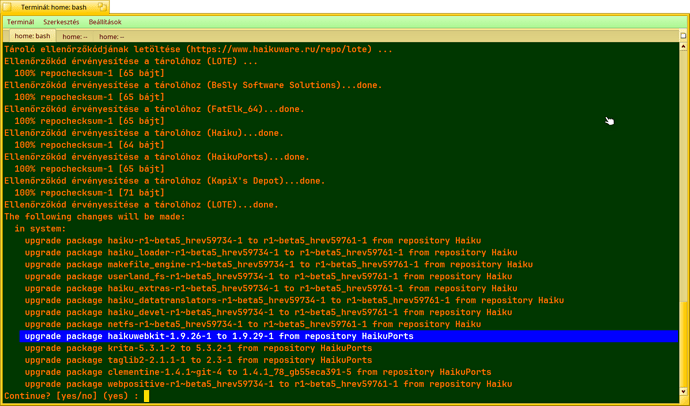Click the taglib2-2.1.1-1 upgrade line
The image size is (690, 406).
click(x=198, y=360)
